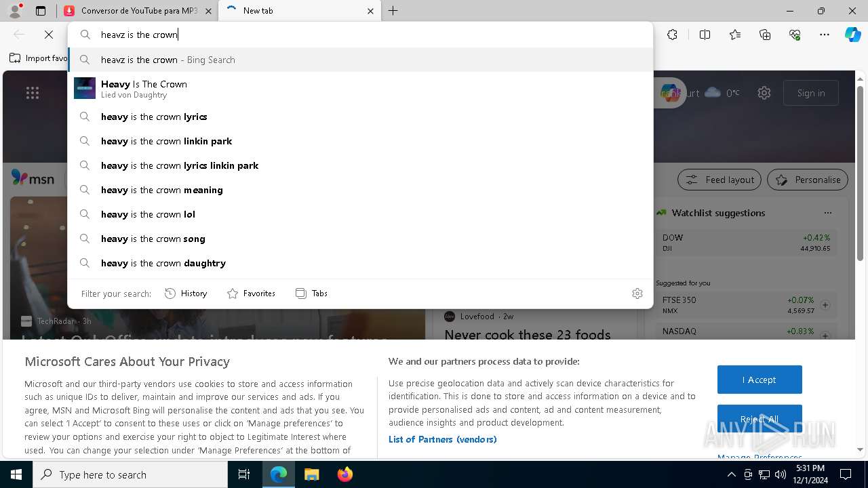Open the tab actions menu icon
Viewport: 868px width, 488px height.
(41, 11)
